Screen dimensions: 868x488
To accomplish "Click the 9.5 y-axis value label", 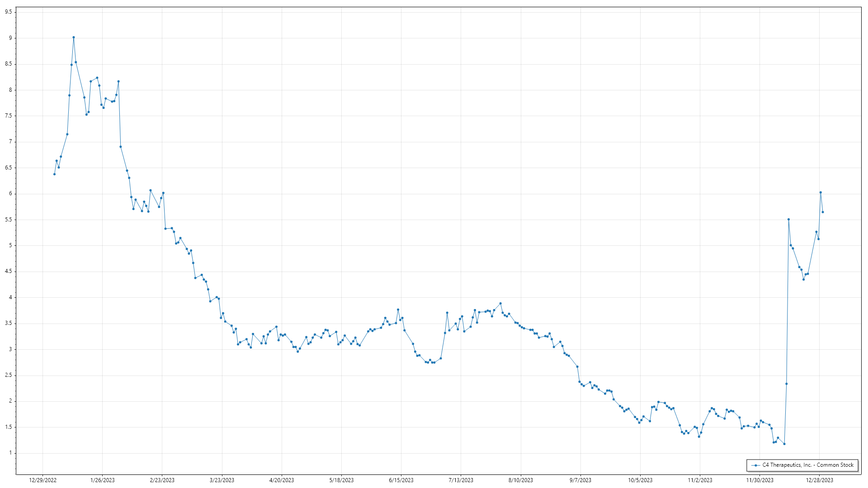I will click(x=9, y=12).
